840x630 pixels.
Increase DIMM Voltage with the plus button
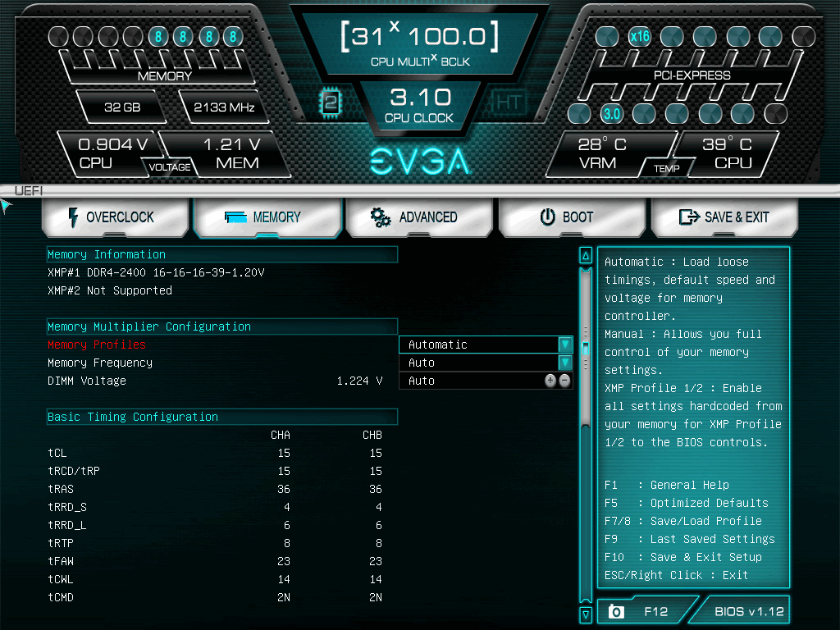550,381
